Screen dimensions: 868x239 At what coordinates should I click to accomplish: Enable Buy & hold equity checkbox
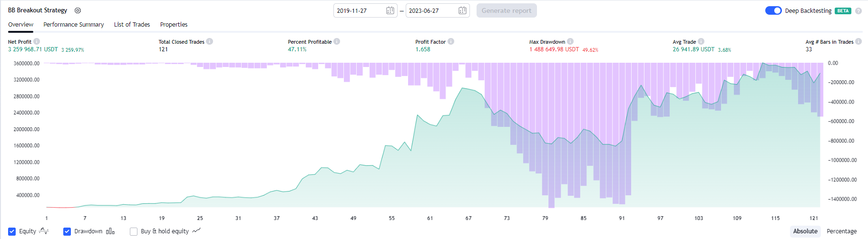click(134, 231)
